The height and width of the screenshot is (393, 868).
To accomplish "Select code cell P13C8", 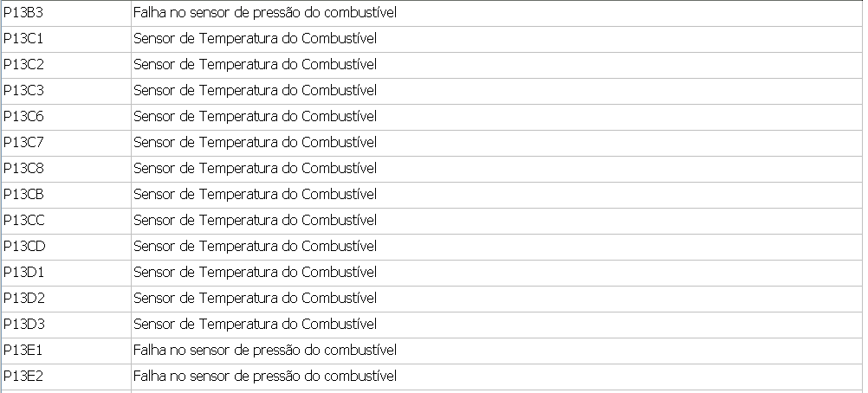I will (x=23, y=169).
